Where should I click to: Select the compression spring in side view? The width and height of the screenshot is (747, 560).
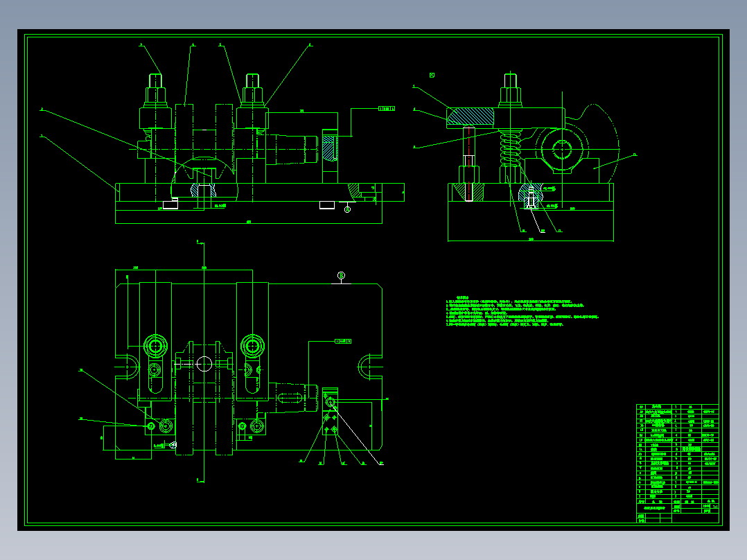[510, 148]
